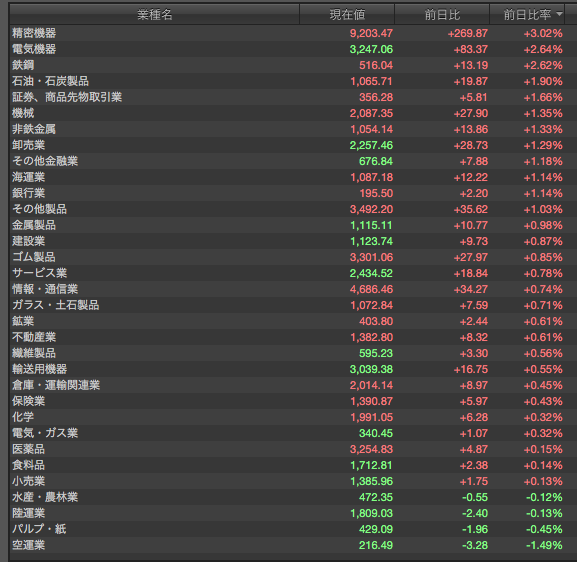The image size is (577, 562).
Task: Select the 繊維製品 sector row
Action: tap(293, 353)
